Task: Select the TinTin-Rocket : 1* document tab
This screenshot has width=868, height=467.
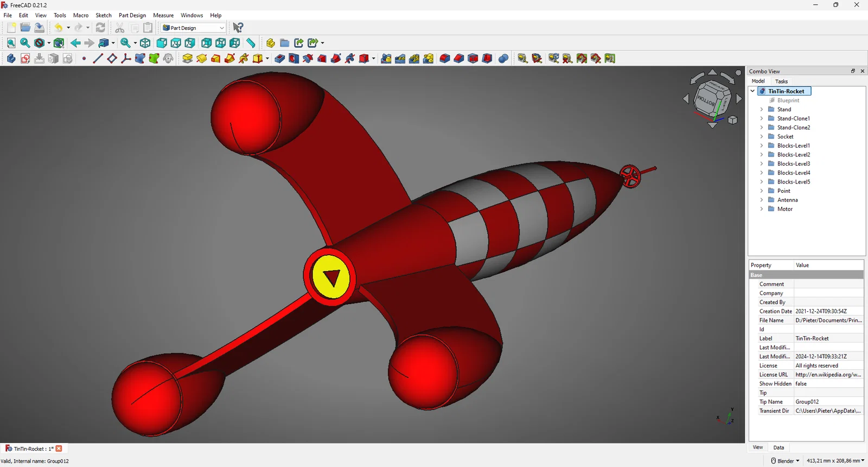Action: coord(33,449)
